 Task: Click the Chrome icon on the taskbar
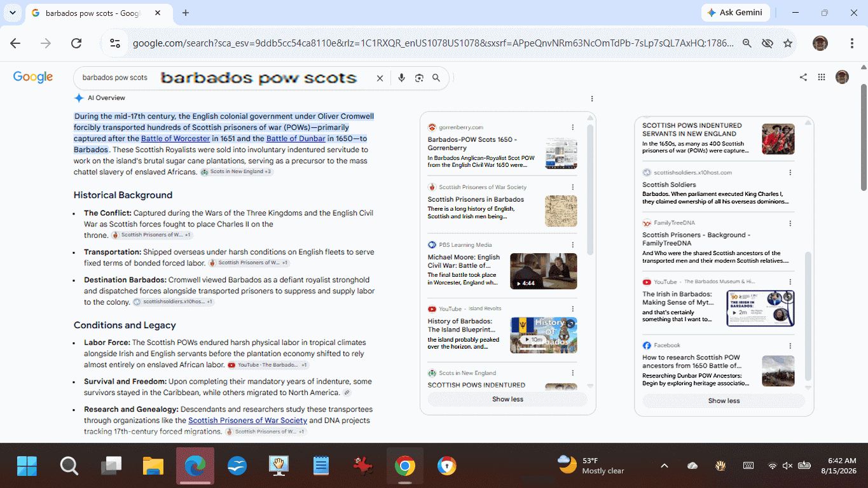pyautogui.click(x=405, y=466)
